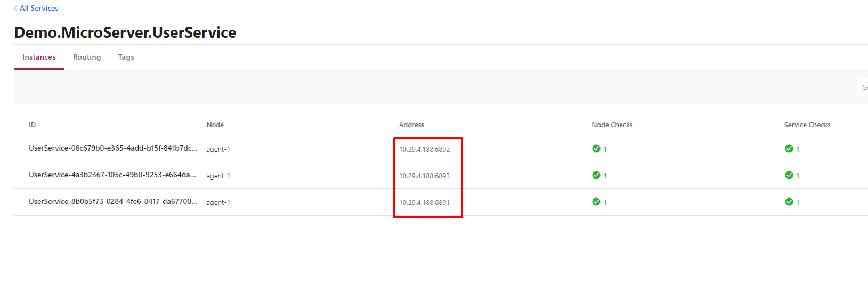Click the service check passing icon for UserService-4a3b2367
This screenshot has height=281, width=868.
click(789, 175)
